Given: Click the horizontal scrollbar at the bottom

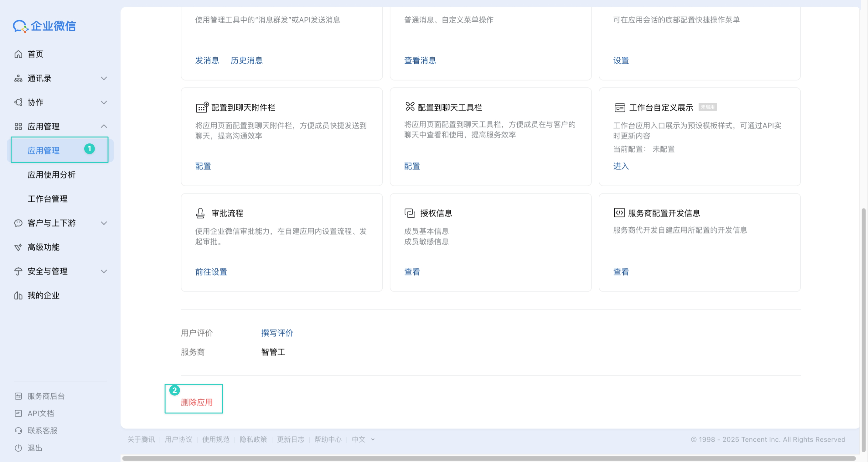Looking at the screenshot, I should tap(488, 458).
